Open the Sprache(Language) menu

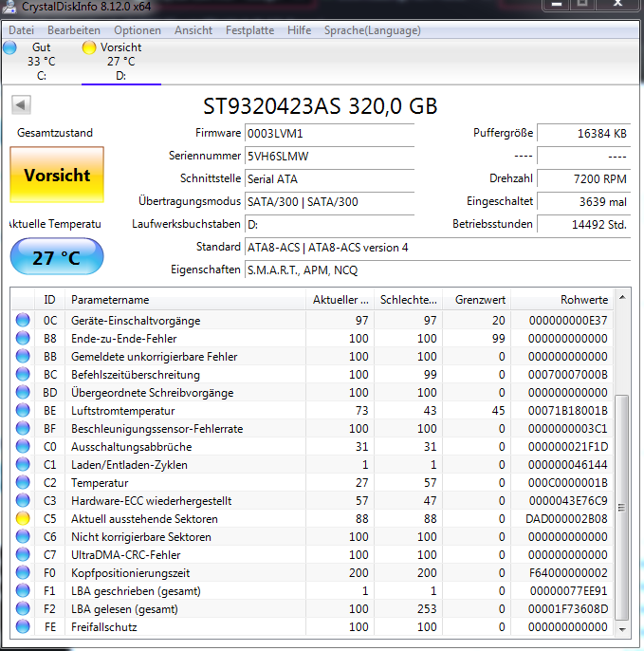pyautogui.click(x=372, y=30)
